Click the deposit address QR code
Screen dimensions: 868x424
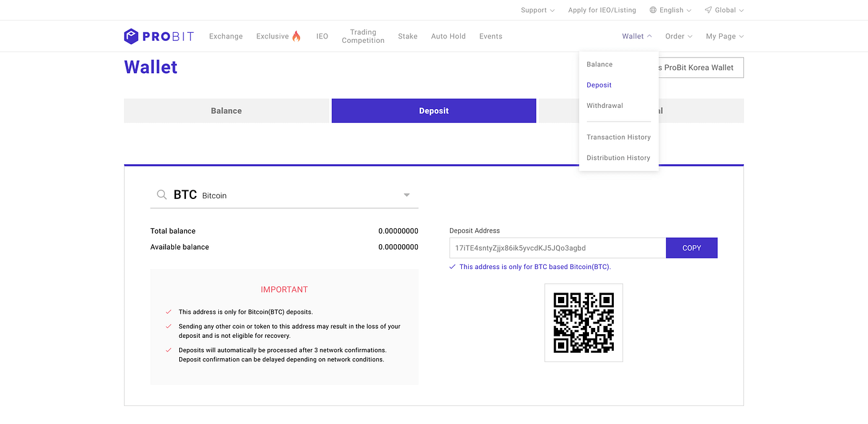583,322
